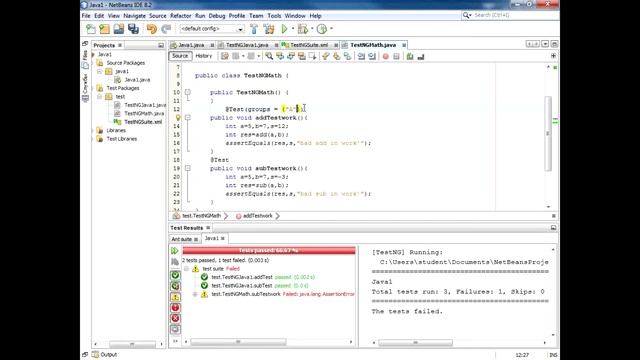Open the Debug menu
Image resolution: width=640 pixels, height=360 pixels.
coord(217,16)
